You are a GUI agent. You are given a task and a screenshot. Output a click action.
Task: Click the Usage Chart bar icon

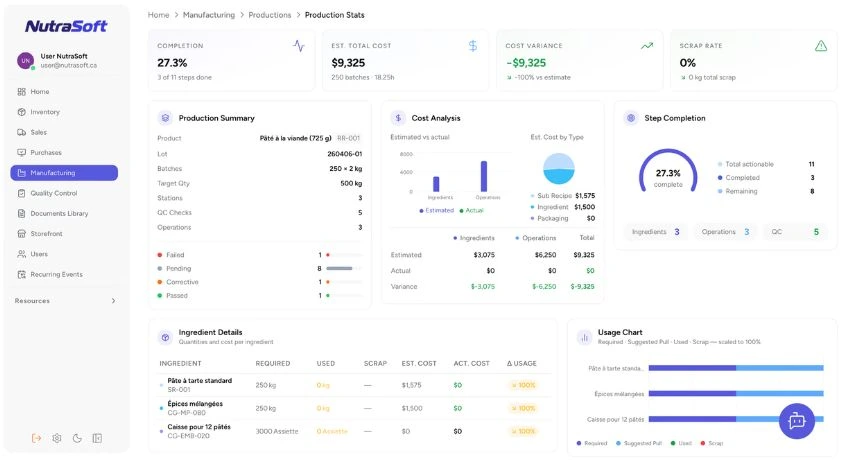(584, 337)
